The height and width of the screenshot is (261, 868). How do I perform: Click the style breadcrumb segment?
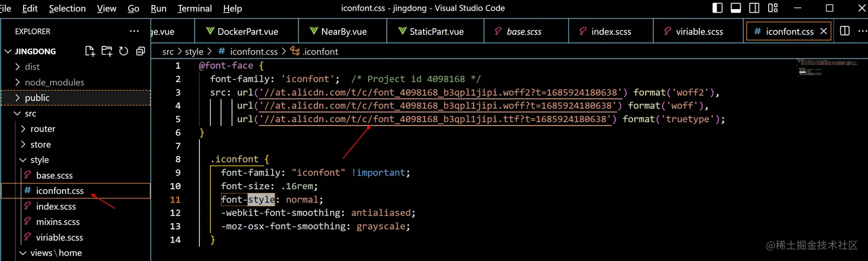click(194, 51)
